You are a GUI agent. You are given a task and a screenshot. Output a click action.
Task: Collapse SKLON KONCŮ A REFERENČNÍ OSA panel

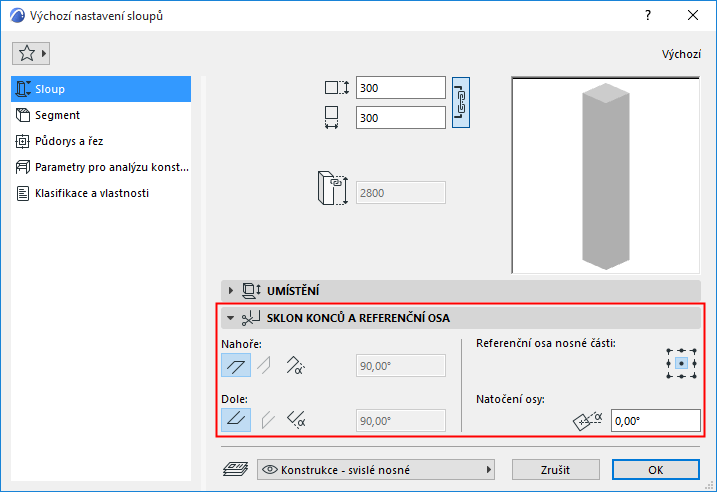(230, 318)
